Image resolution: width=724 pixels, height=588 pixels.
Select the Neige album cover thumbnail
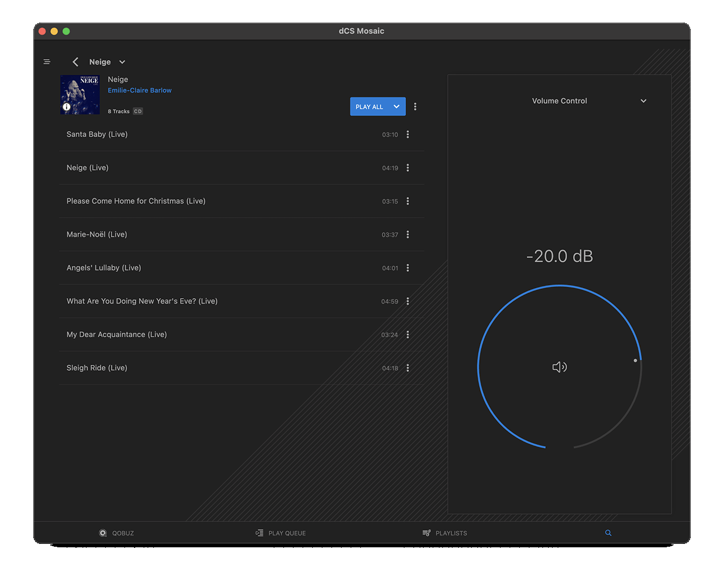pos(80,94)
